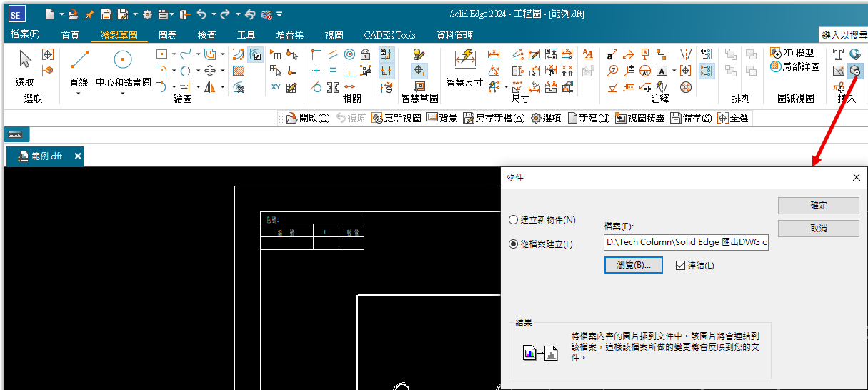Viewport: 868px width, 390px height.
Task: Open the 2D 模型 view
Action: click(792, 53)
